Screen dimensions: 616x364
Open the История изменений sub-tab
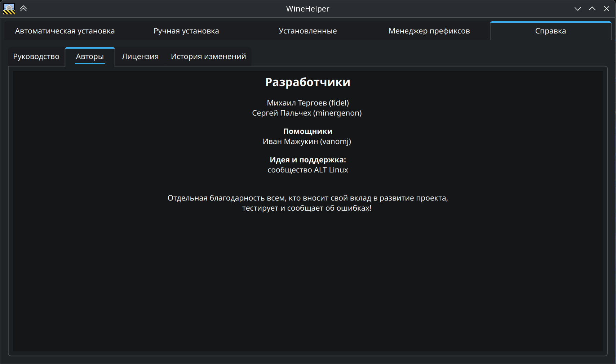(208, 57)
